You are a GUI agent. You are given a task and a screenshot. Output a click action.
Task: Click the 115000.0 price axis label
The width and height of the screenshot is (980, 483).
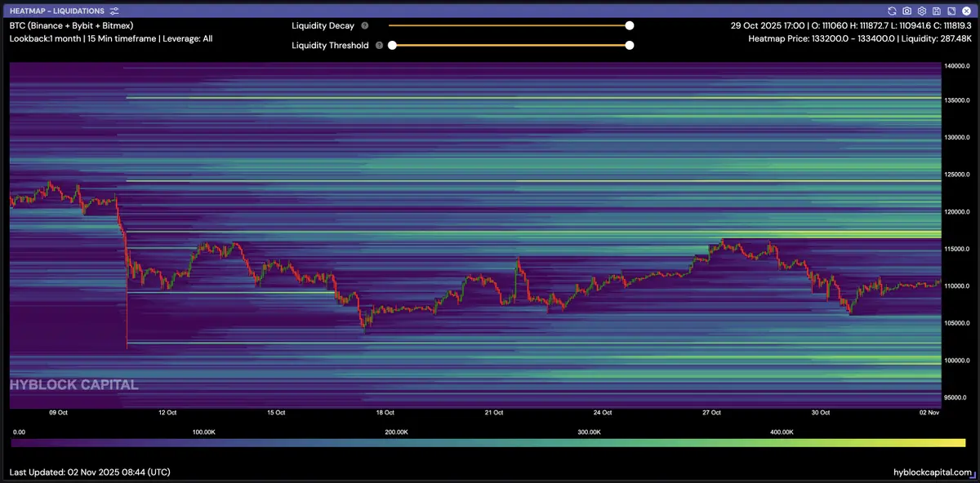[957, 249]
